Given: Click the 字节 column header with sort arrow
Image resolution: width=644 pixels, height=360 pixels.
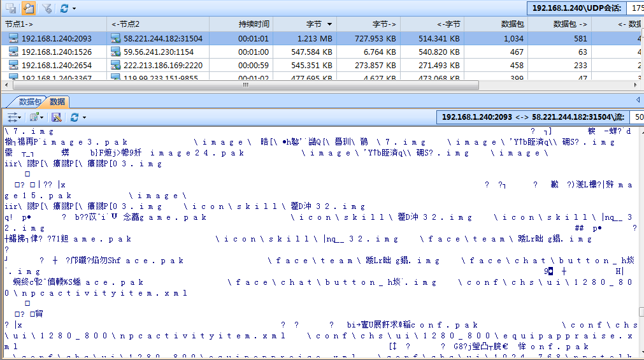Looking at the screenshot, I should (304, 24).
